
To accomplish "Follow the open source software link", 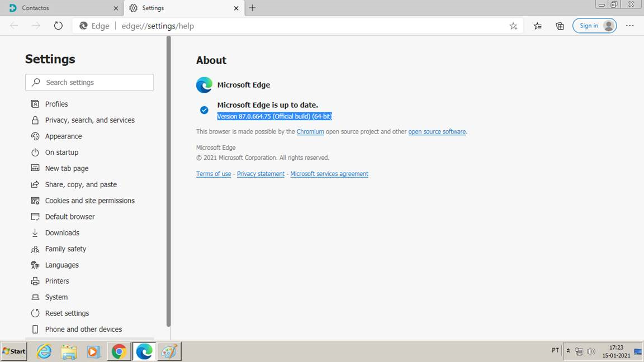I will pyautogui.click(x=437, y=132).
